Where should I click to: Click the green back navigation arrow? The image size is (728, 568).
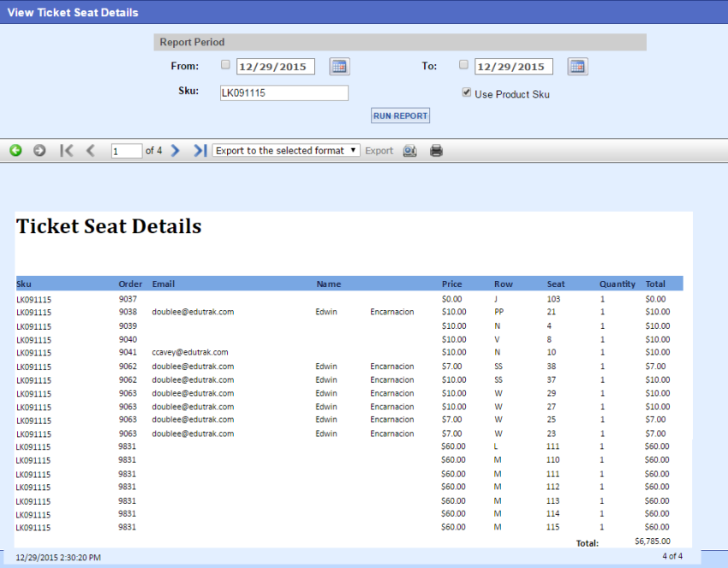[15, 151]
